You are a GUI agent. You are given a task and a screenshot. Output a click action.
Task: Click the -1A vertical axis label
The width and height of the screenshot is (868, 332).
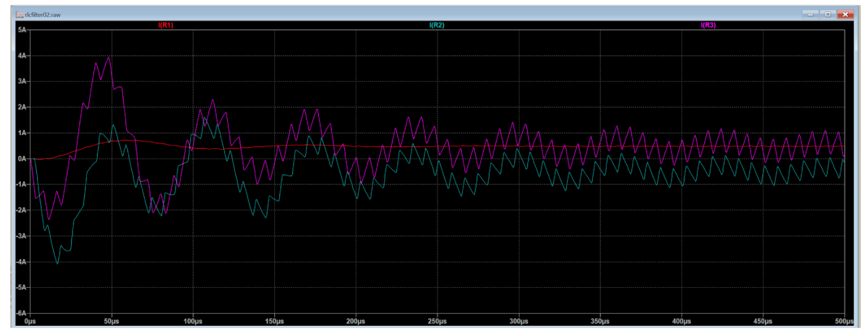21,185
